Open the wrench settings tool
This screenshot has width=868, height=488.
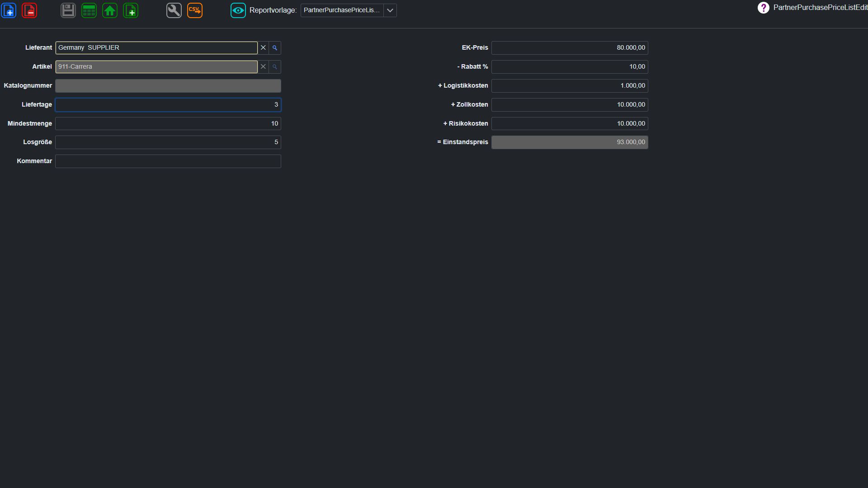click(x=174, y=10)
